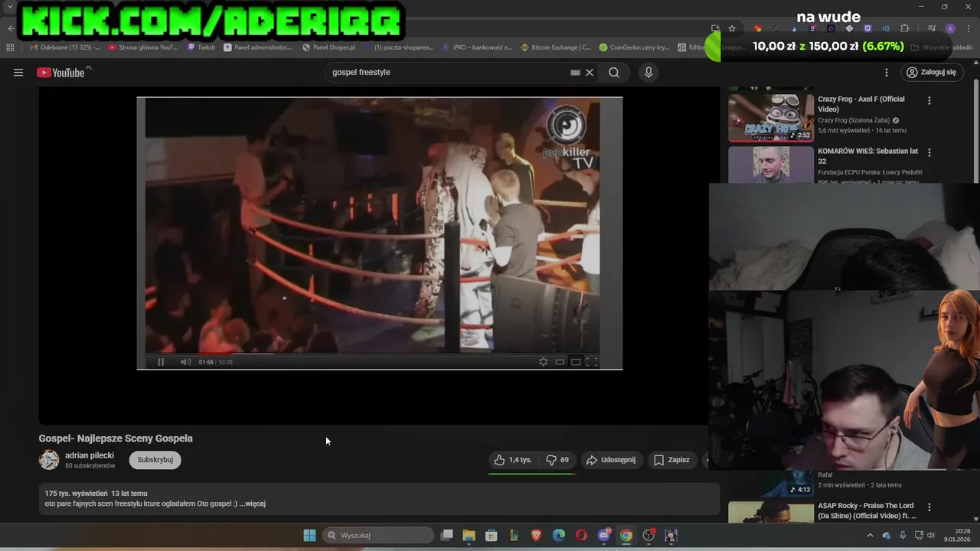Expand the Chrome tab search chevron

pos(9,7)
